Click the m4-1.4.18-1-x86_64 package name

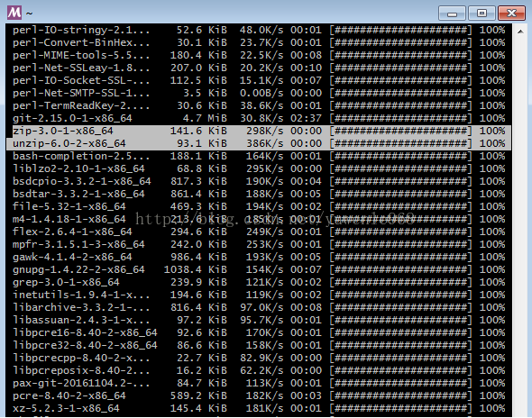tap(69, 219)
